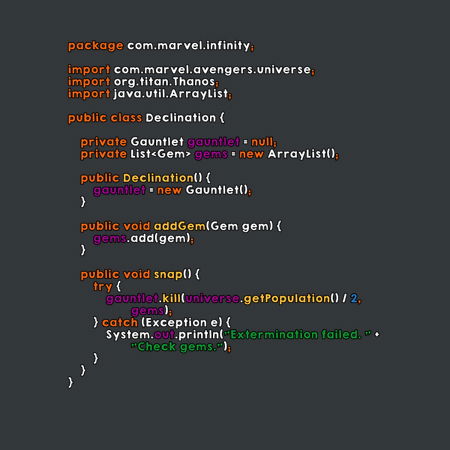Click the yellow "Declination" constructor name
450x450 pixels.
tap(158, 178)
